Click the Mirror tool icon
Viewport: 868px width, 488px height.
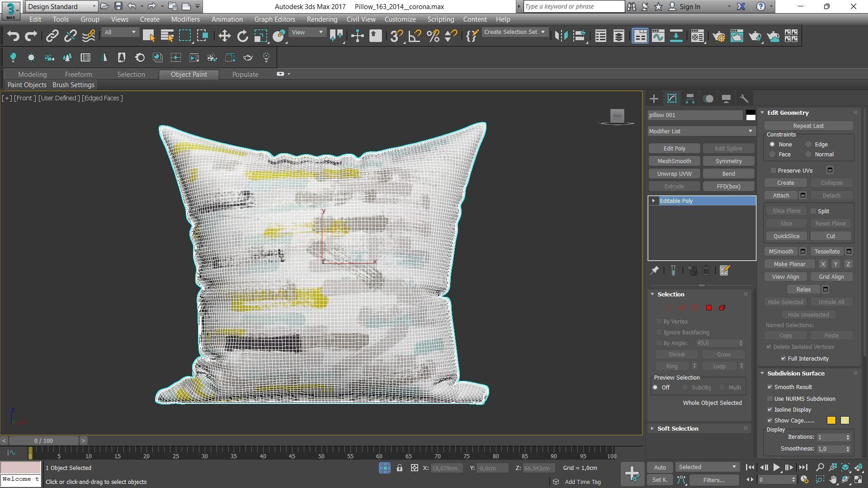(561, 36)
